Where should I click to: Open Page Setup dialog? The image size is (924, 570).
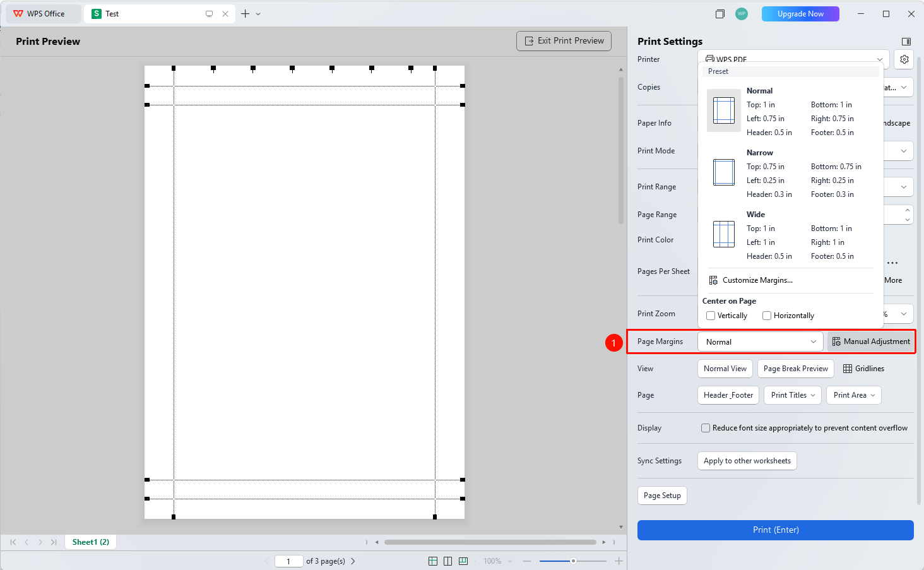coord(662,496)
